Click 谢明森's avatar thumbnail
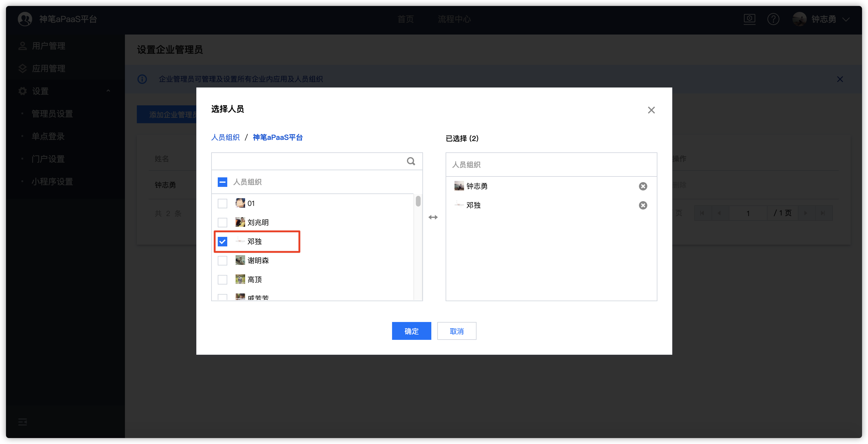Viewport: 868px width, 444px height. pyautogui.click(x=240, y=260)
